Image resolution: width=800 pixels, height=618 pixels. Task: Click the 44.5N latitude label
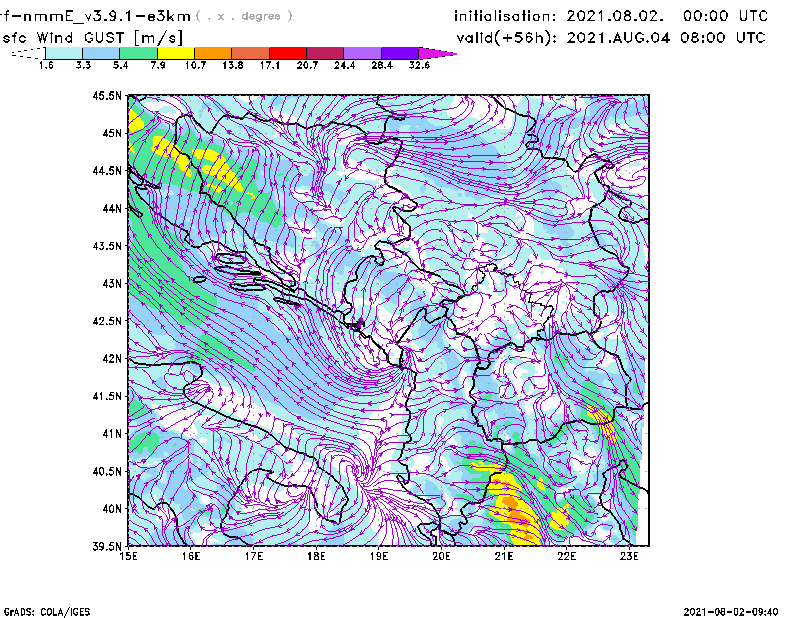(x=107, y=170)
